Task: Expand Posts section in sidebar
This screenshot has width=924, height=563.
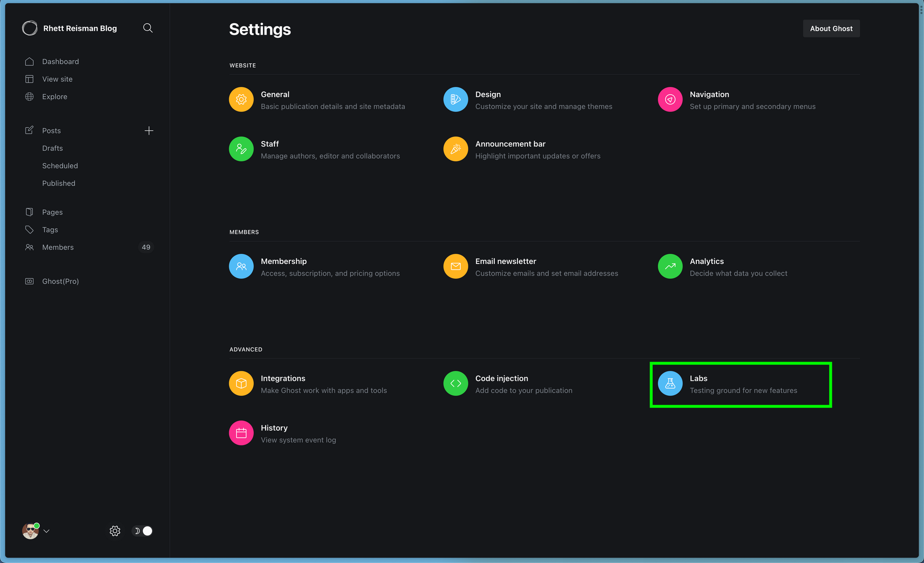Action: 51,130
